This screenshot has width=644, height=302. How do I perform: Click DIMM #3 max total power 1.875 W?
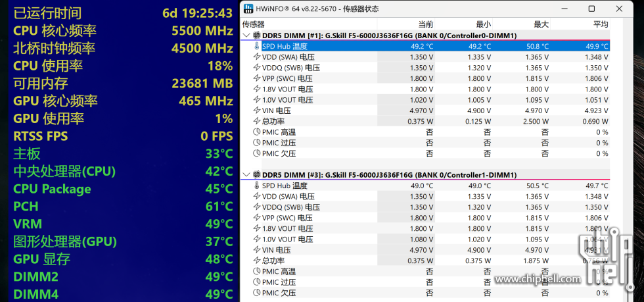[x=536, y=261]
